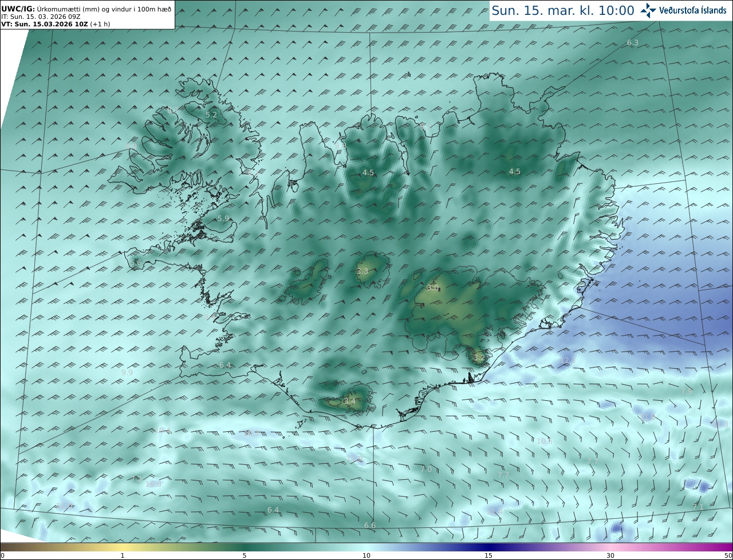Click the 30 tick on the color scale
This screenshot has width=733, height=560.
(610, 555)
